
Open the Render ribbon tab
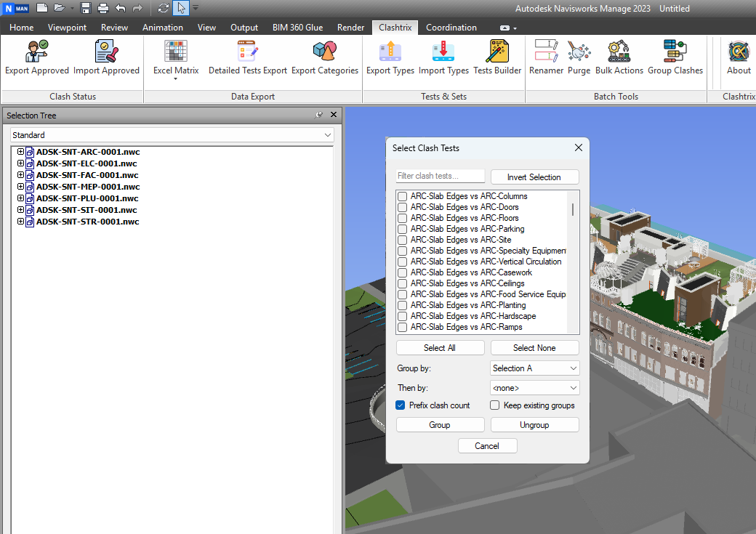click(x=350, y=28)
